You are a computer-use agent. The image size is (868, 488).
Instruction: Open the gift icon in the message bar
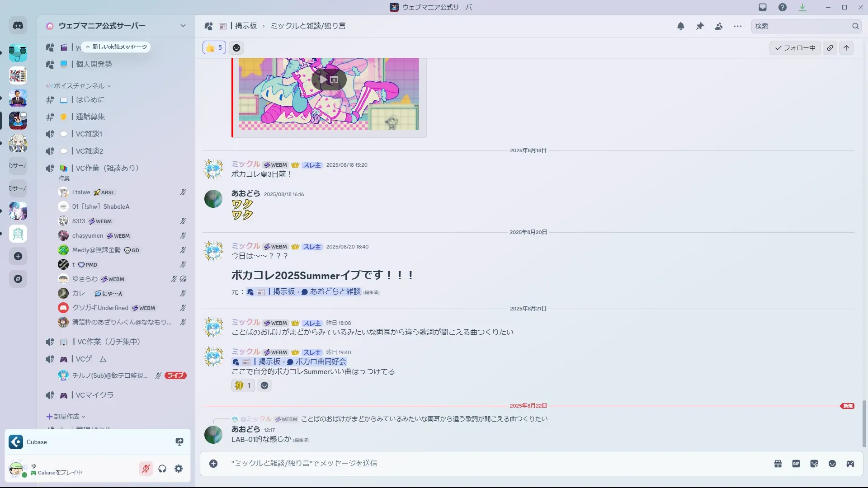click(x=778, y=464)
